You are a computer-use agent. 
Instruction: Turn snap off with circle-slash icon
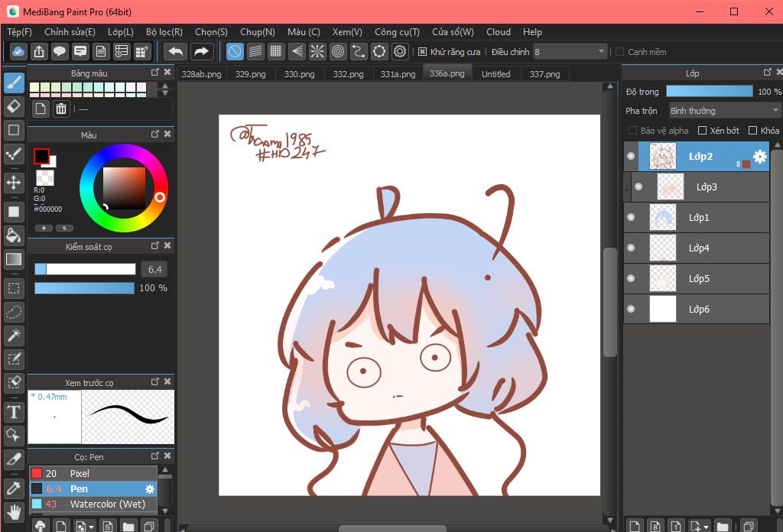(x=235, y=51)
